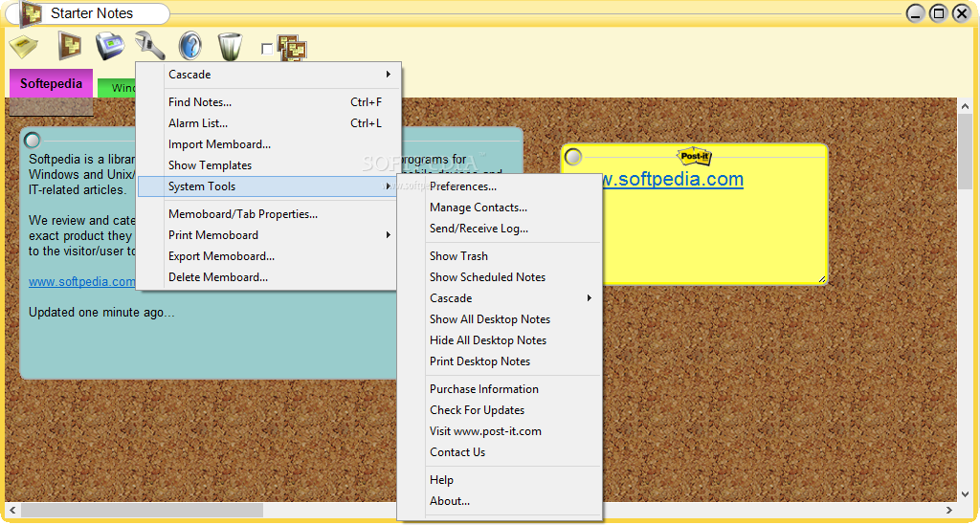Screen dimensions: 980x525
Task: Close the Starter Notes window
Action: tap(962, 13)
